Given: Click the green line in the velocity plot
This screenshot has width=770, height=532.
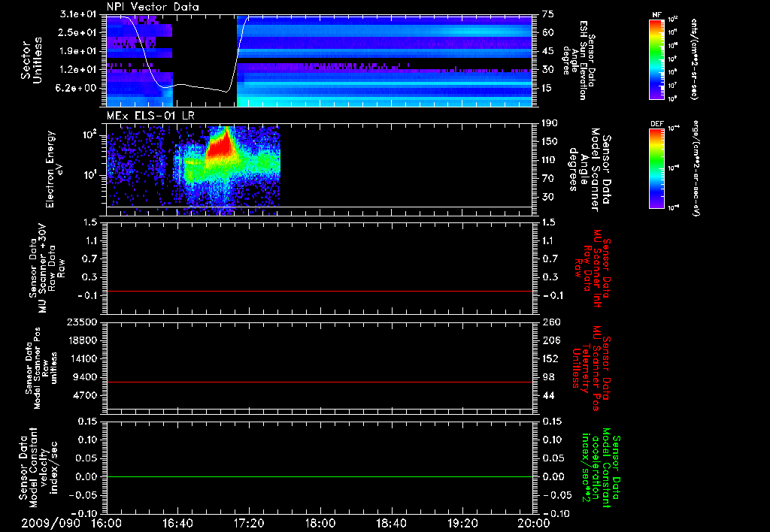Looking at the screenshot, I should point(319,476).
